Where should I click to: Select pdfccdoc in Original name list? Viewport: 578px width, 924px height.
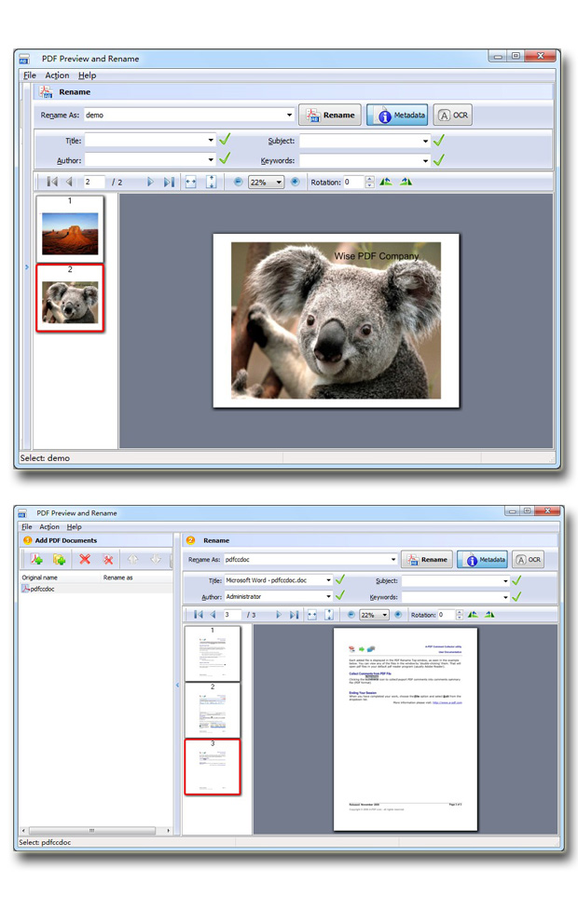click(x=43, y=589)
